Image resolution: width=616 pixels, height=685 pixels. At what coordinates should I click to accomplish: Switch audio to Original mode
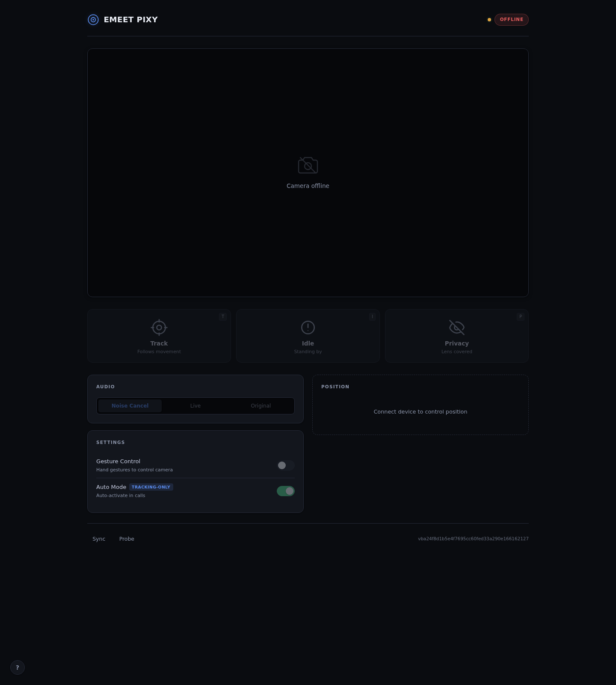pos(261,406)
